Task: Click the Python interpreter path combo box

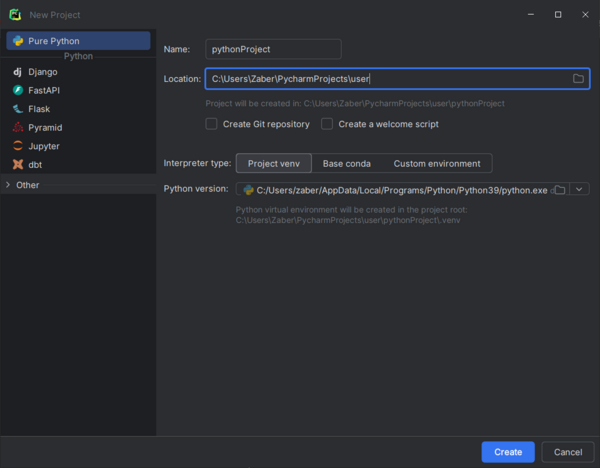Action: (x=402, y=189)
